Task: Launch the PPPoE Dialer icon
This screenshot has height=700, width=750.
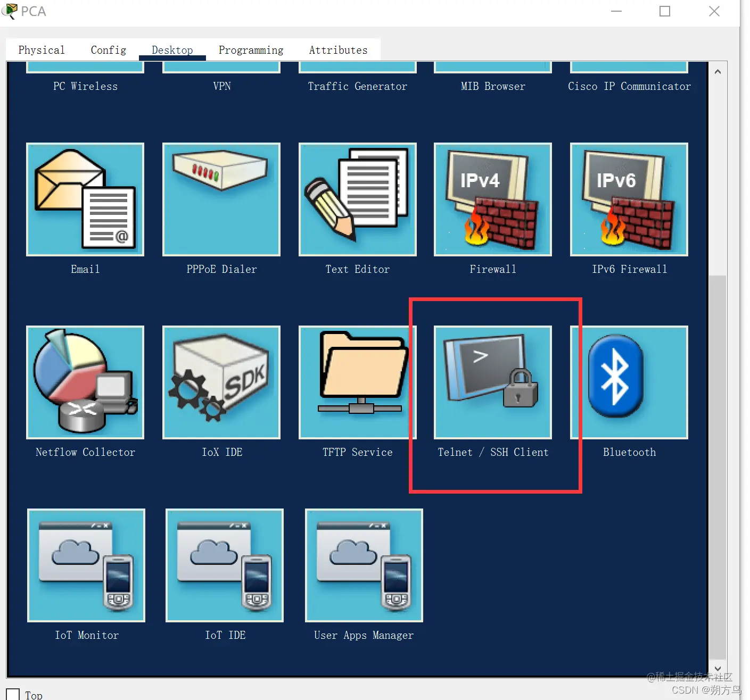Action: point(221,199)
